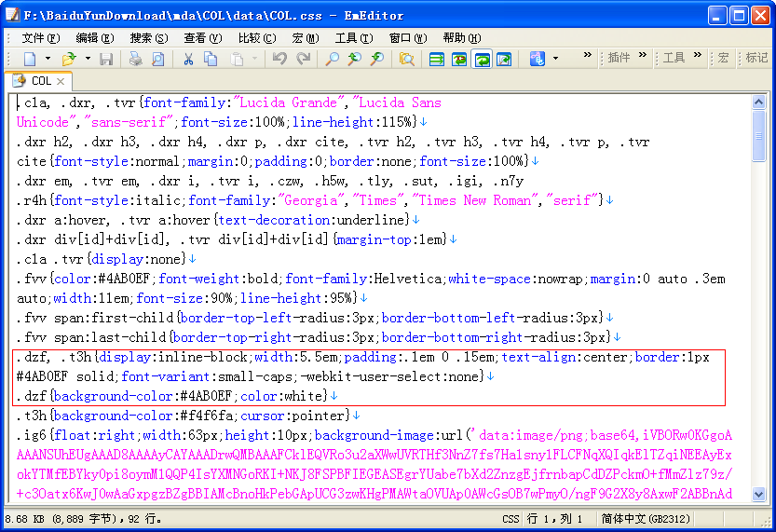Image resolution: width=776 pixels, height=532 pixels.
Task: Print the document using printer icon
Action: pyautogui.click(x=135, y=59)
